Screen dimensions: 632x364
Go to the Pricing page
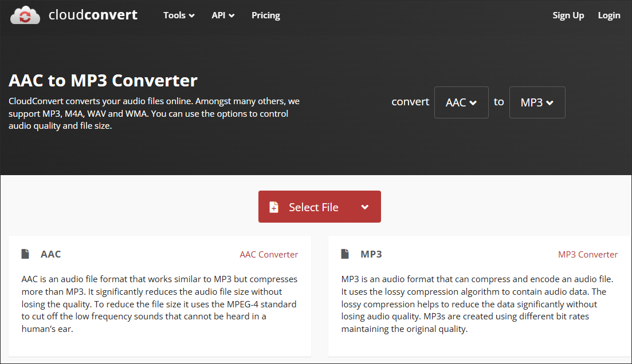(266, 15)
